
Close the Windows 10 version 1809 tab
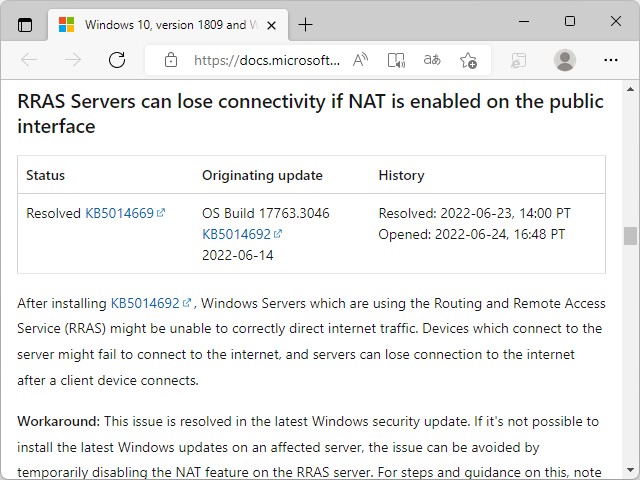coord(271,25)
